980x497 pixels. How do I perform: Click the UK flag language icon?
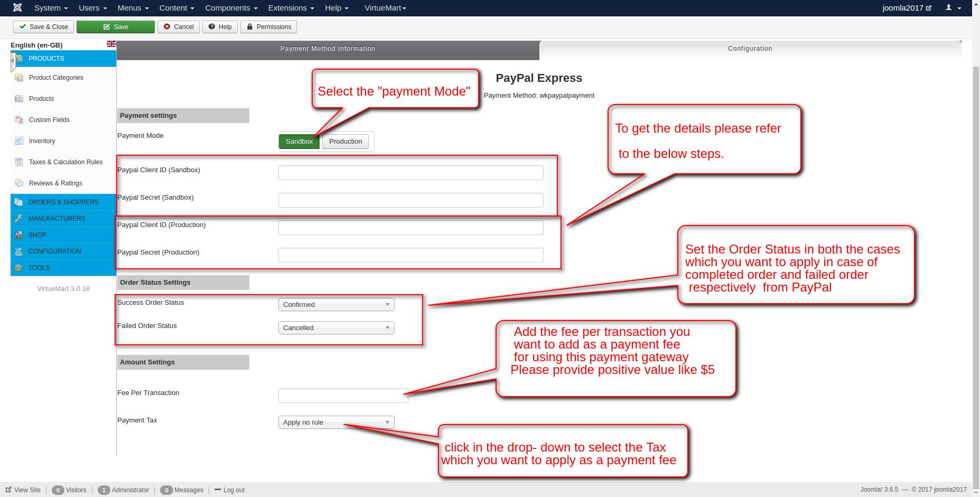tap(111, 44)
